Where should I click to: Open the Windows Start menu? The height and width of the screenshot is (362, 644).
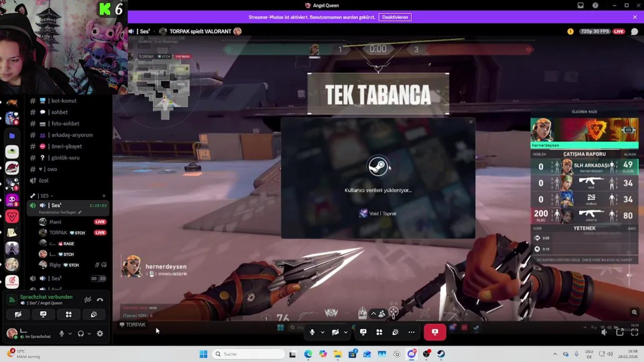click(203, 354)
